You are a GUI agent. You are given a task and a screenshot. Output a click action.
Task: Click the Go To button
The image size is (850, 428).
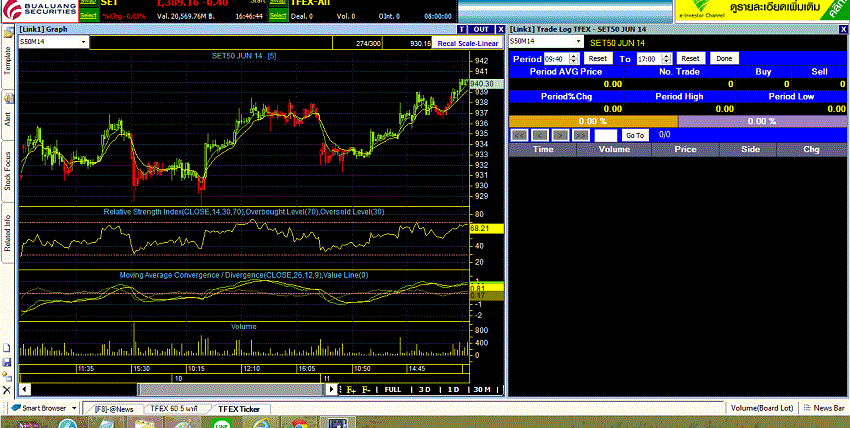pyautogui.click(x=635, y=135)
